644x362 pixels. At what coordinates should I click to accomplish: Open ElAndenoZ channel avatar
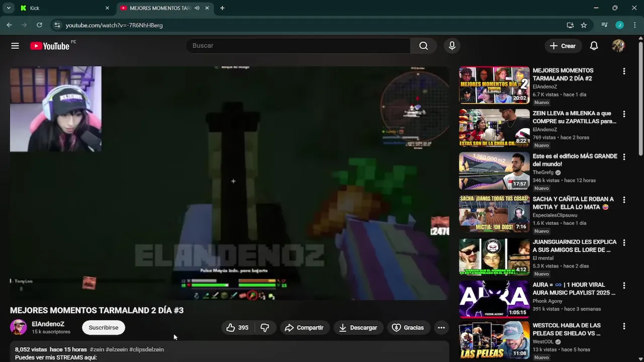coord(19,327)
